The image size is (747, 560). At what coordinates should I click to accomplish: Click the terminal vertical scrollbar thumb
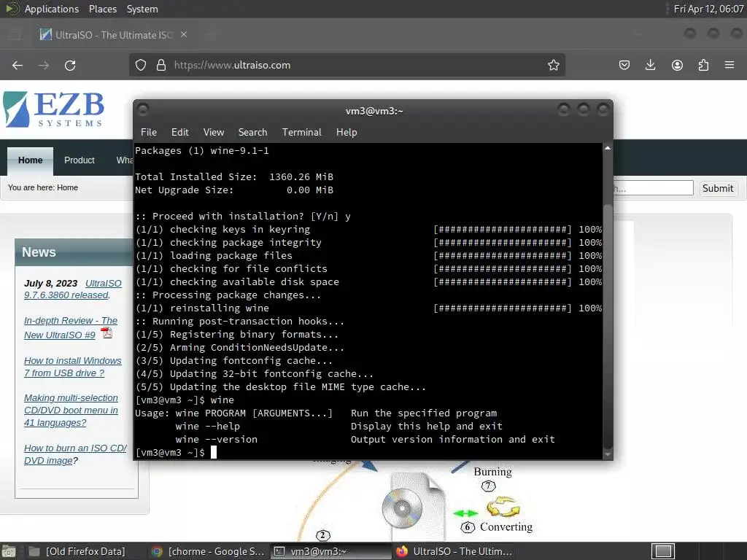coord(608,326)
